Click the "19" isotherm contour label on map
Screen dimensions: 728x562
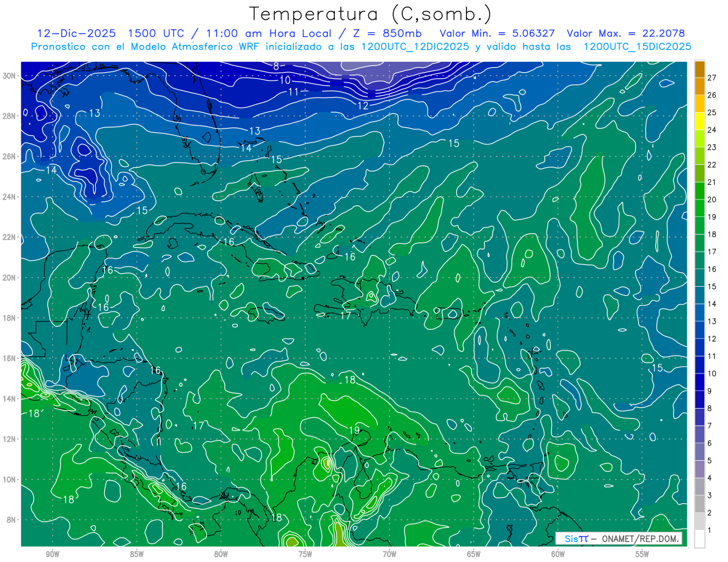click(x=354, y=430)
